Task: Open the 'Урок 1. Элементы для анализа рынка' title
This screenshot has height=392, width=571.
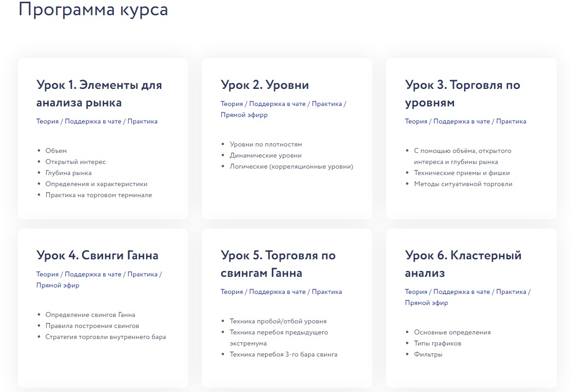Action: pos(99,94)
